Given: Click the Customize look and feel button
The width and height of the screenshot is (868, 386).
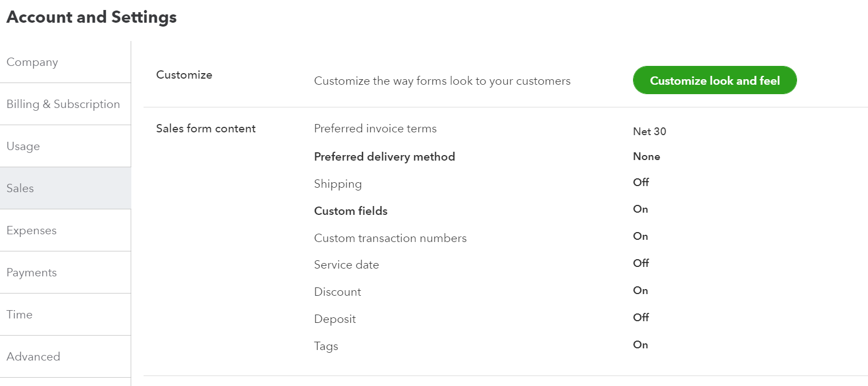Looking at the screenshot, I should [714, 80].
